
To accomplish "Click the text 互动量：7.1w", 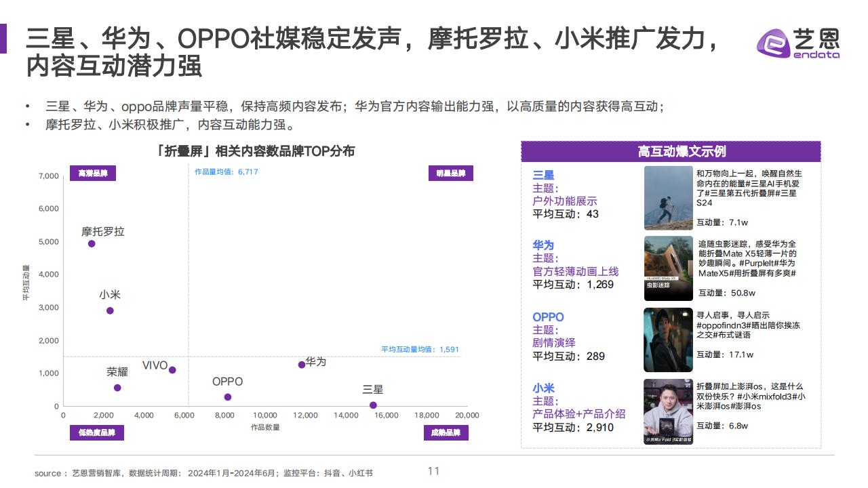I will pos(723,222).
